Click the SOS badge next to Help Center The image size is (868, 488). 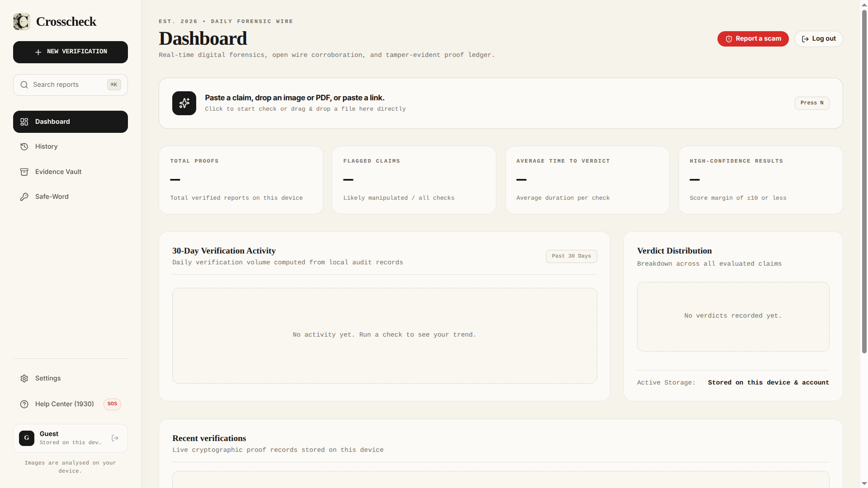click(x=112, y=404)
